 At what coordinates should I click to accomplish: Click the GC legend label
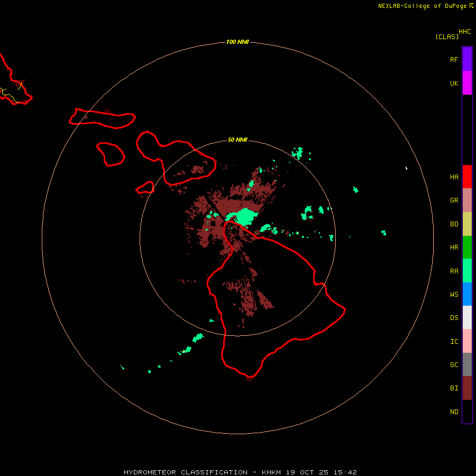coord(454,365)
